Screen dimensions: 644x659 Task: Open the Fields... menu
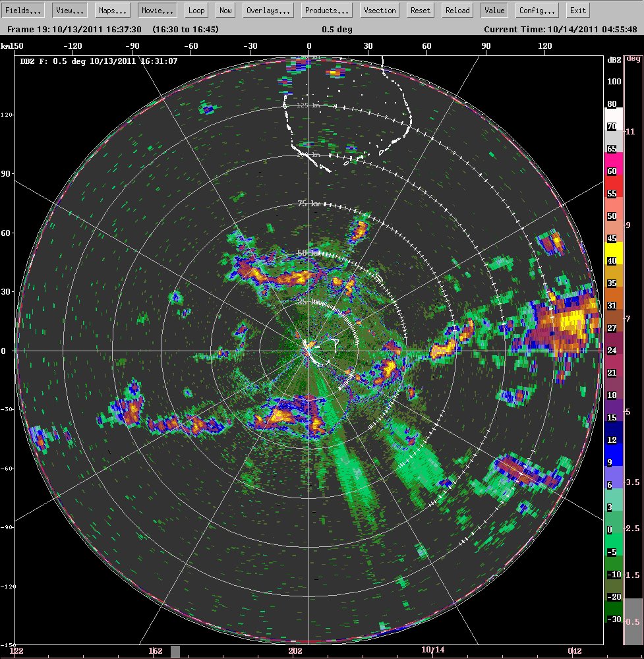(x=23, y=11)
